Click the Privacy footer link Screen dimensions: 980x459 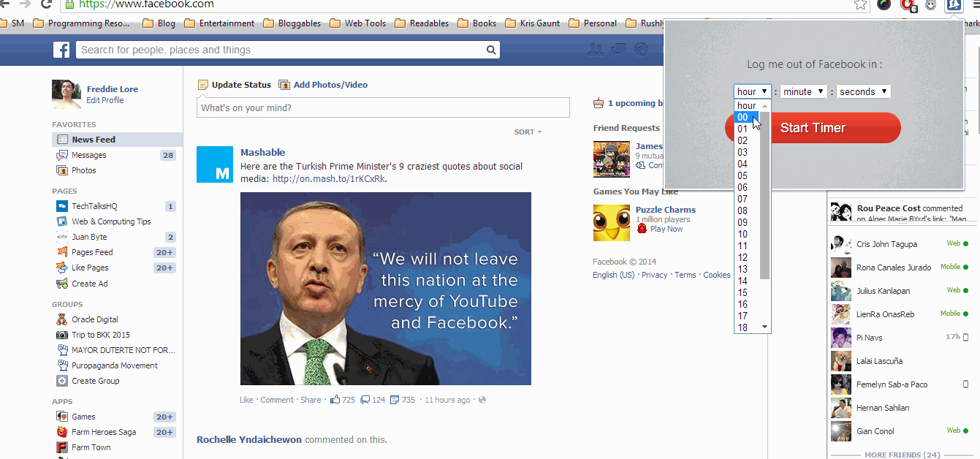655,275
